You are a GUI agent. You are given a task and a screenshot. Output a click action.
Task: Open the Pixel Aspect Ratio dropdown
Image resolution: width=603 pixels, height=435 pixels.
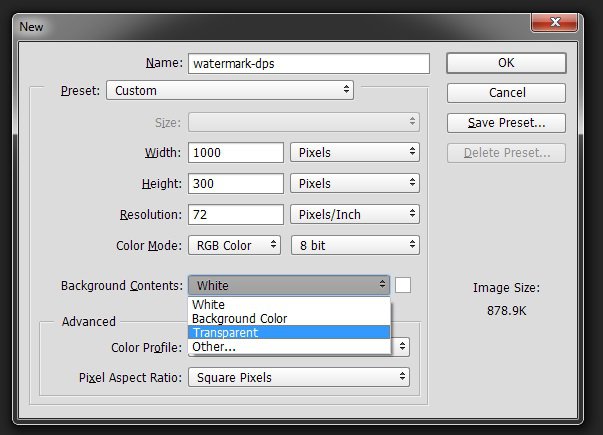coord(299,377)
